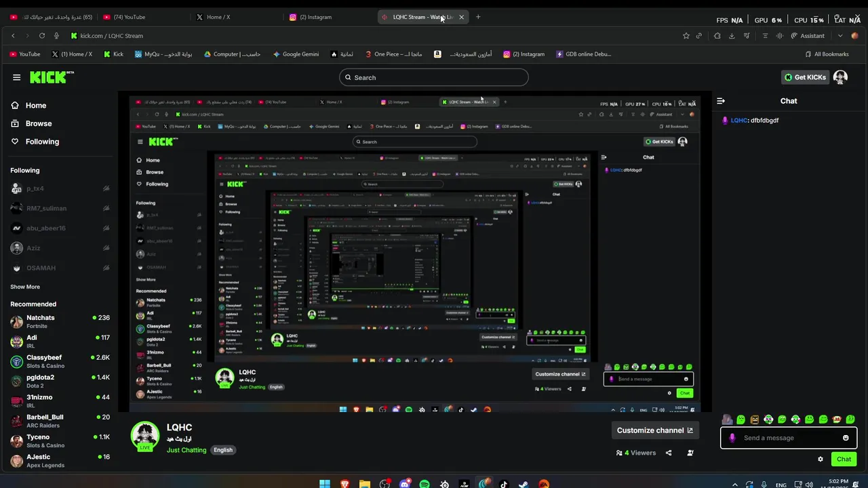Open recommended channel pgldota2
868x488 pixels.
(x=60, y=381)
